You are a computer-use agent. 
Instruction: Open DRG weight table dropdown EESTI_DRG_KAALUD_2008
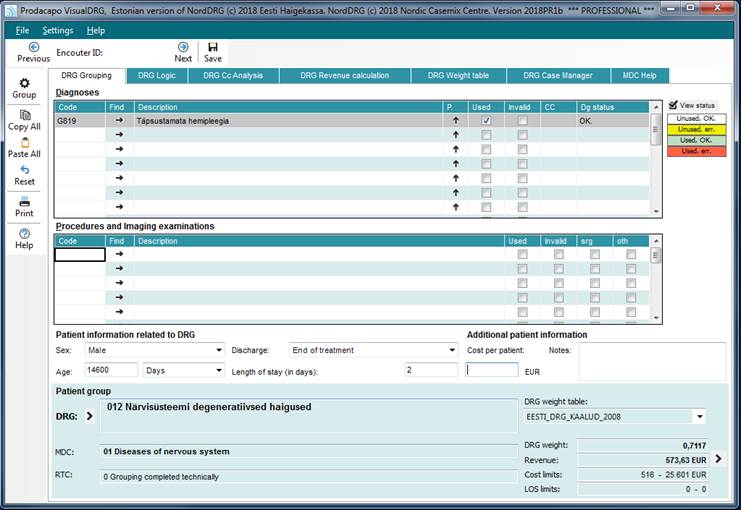(x=614, y=416)
